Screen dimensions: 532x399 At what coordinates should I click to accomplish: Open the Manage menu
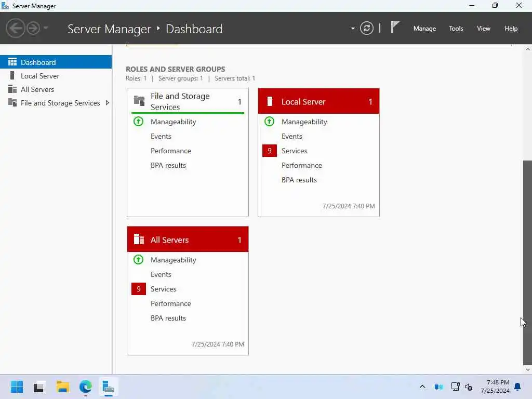[x=424, y=29]
